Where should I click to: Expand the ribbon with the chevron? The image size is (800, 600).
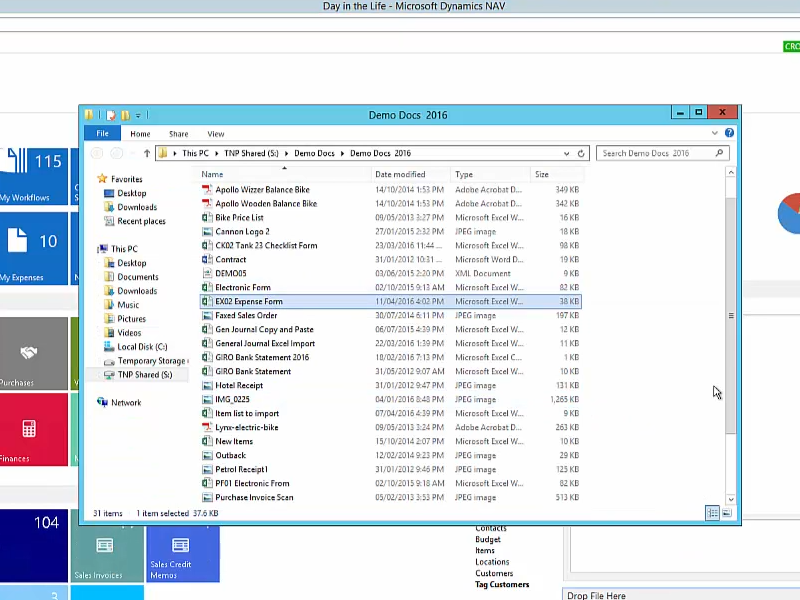click(x=714, y=133)
